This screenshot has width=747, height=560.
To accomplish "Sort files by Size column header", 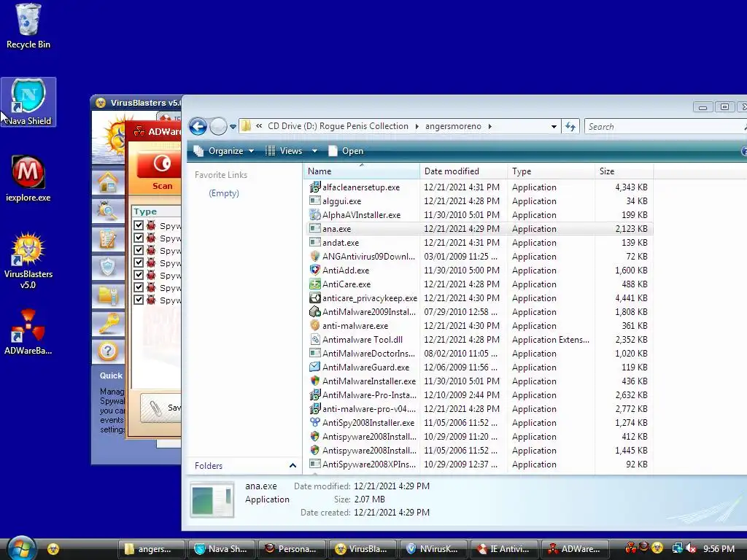I will tap(624, 171).
